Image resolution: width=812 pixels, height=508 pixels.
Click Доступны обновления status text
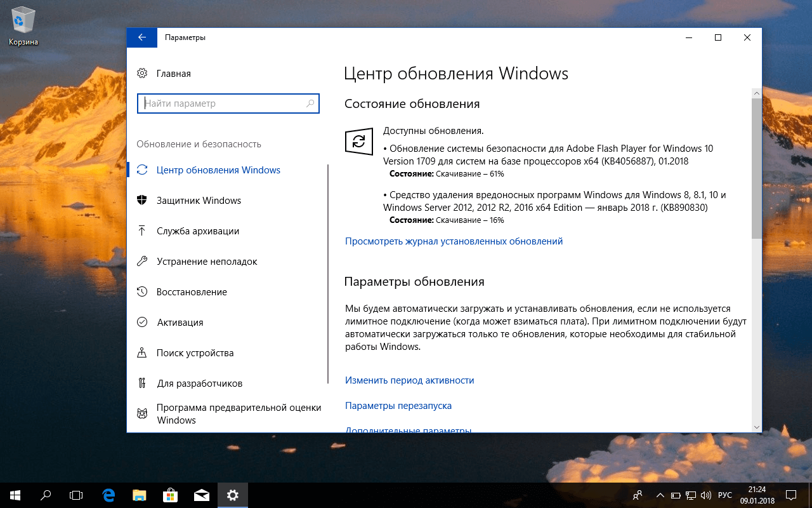click(x=433, y=131)
